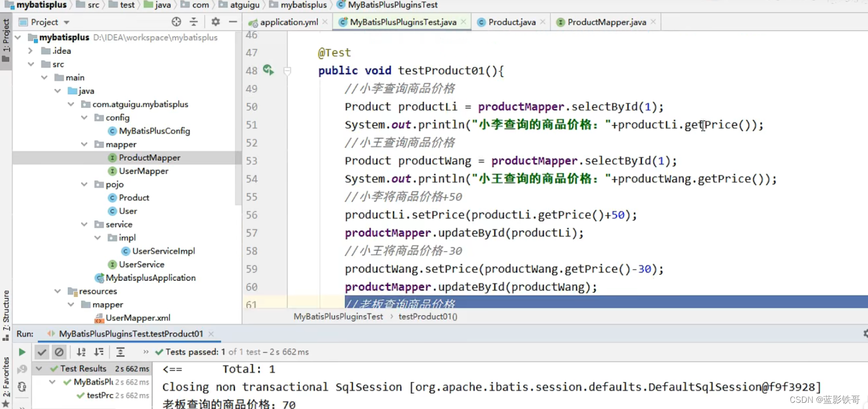Viewport: 868px width, 409px height.
Task: Select MyBatisPlusPluginsTest result row
Action: click(x=106, y=382)
